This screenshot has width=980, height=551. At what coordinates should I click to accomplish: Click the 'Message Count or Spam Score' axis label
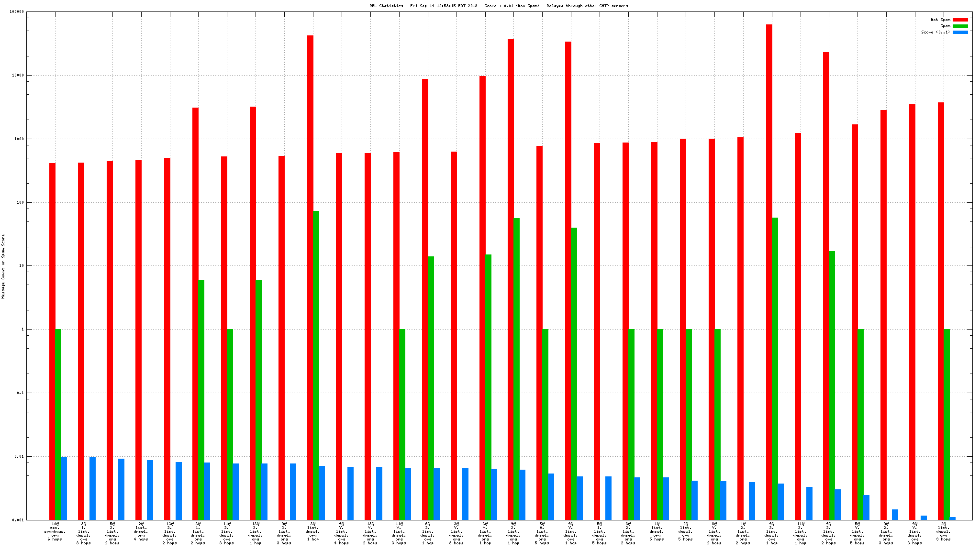tap(3, 266)
